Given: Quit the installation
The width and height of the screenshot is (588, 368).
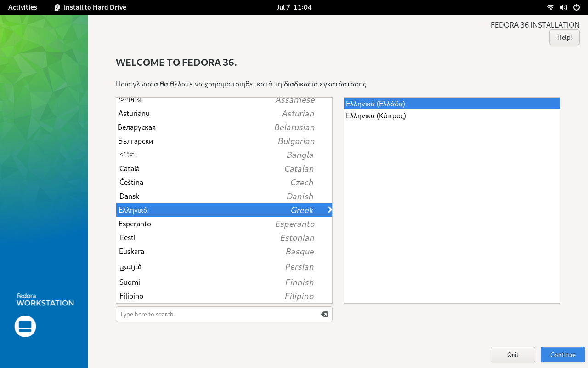Looking at the screenshot, I should point(513,354).
